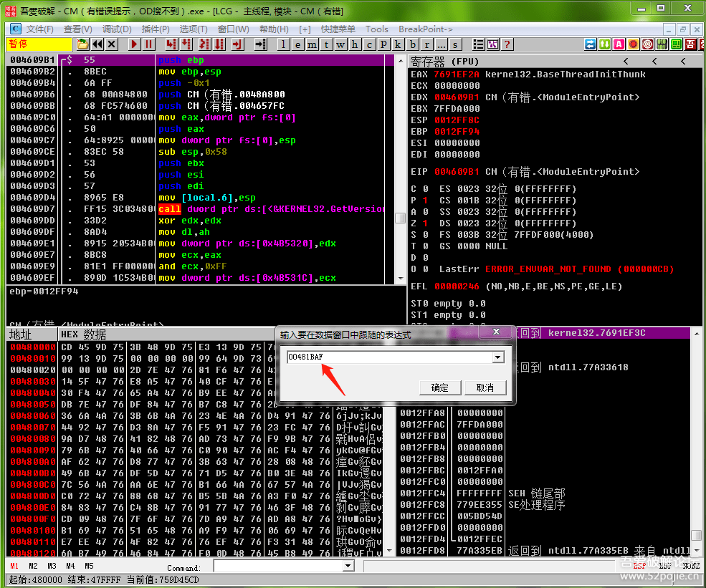Pause execution with the red pause icon
Image resolution: width=706 pixels, height=588 pixels.
click(x=149, y=44)
